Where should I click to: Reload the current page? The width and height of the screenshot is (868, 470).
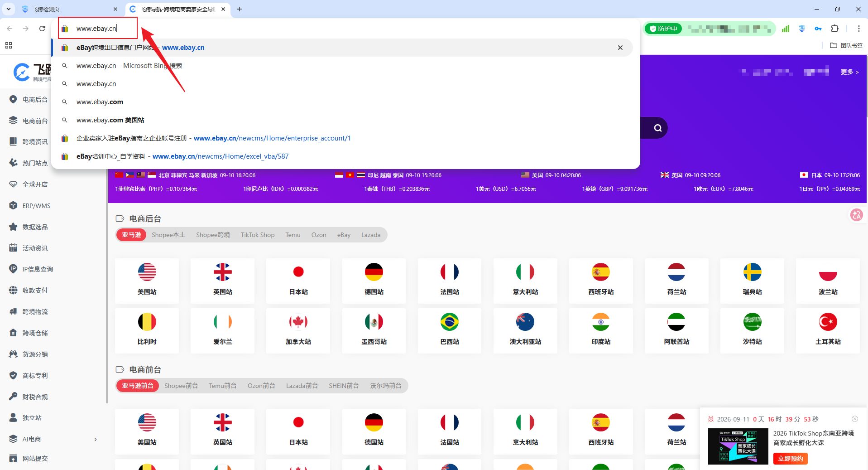[42, 29]
